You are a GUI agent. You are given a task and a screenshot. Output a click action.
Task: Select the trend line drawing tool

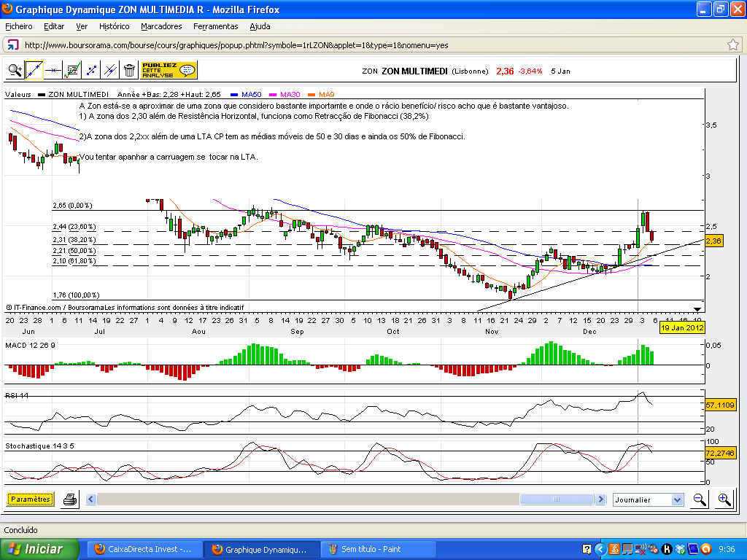[34, 71]
